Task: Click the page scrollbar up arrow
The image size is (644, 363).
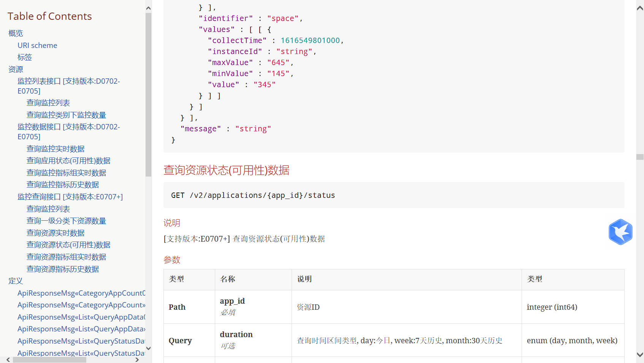Action: tap(640, 8)
